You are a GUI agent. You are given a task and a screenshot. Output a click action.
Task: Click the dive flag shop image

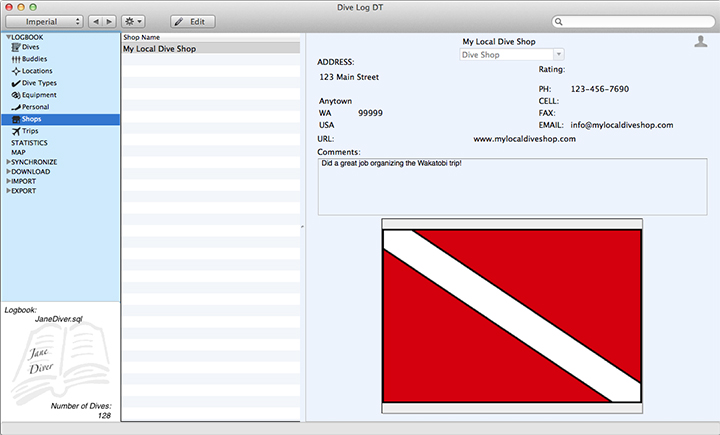tap(512, 315)
